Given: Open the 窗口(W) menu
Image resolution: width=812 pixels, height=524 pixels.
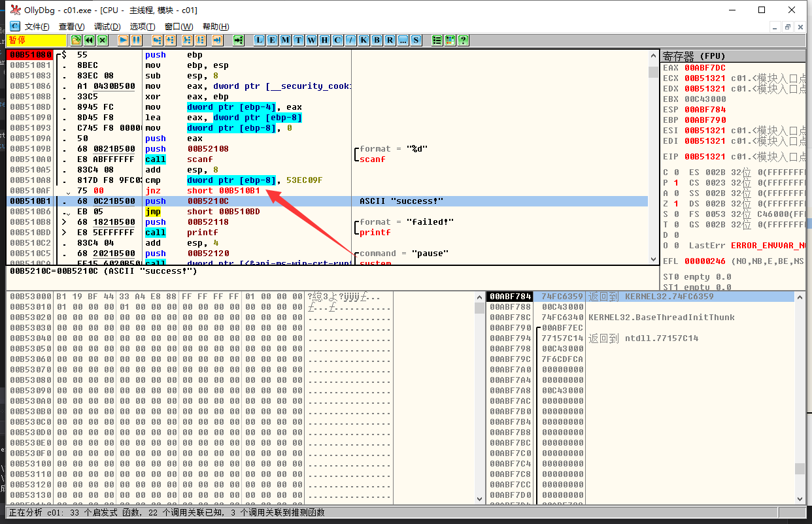Looking at the screenshot, I should [x=178, y=27].
